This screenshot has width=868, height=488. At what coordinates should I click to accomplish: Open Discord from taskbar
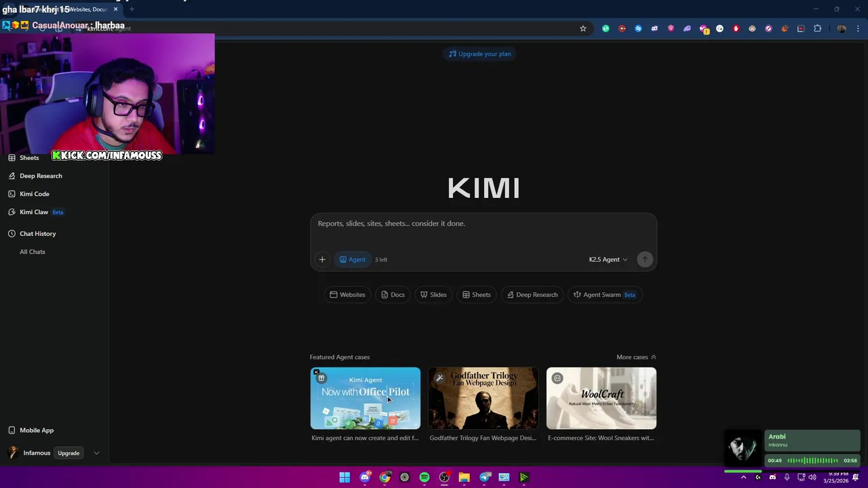[x=365, y=477]
